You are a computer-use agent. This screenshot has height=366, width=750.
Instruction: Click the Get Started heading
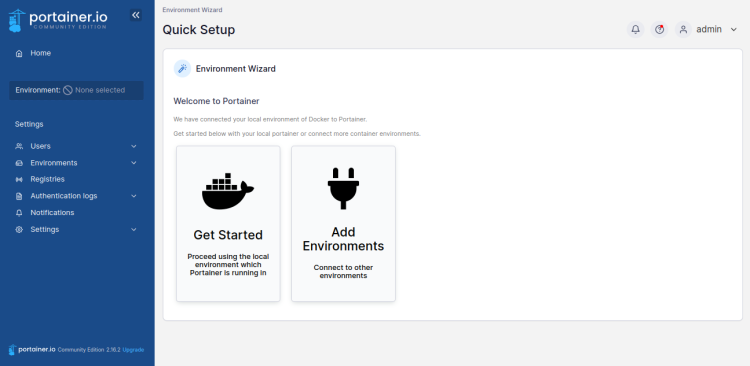(x=228, y=235)
